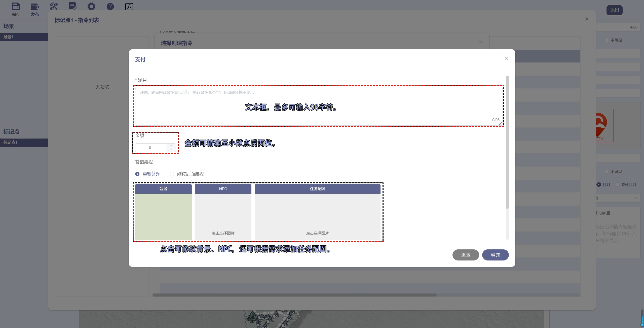Click the help question mark icon

pos(110,6)
